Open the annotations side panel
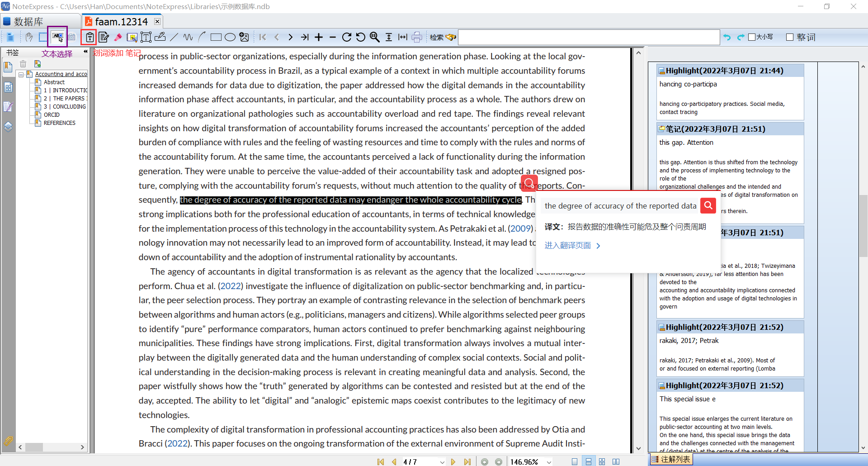The height and width of the screenshot is (466, 868). (8, 107)
